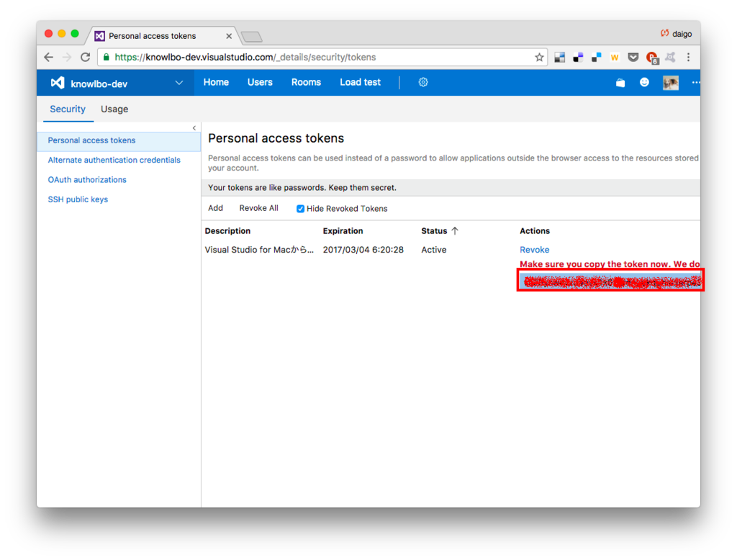Screen dimensions: 737x560
Task: Open Alternate authentication credentials
Action: pyautogui.click(x=114, y=161)
